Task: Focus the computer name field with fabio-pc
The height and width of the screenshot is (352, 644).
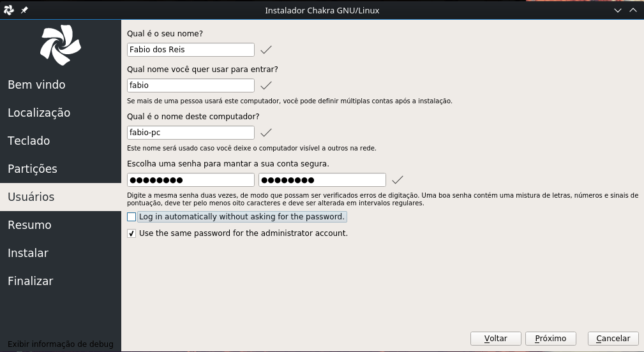Action: [190, 133]
